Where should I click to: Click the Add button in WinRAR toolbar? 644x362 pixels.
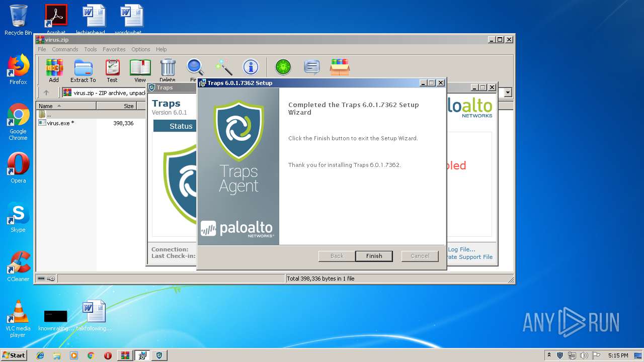(54, 70)
